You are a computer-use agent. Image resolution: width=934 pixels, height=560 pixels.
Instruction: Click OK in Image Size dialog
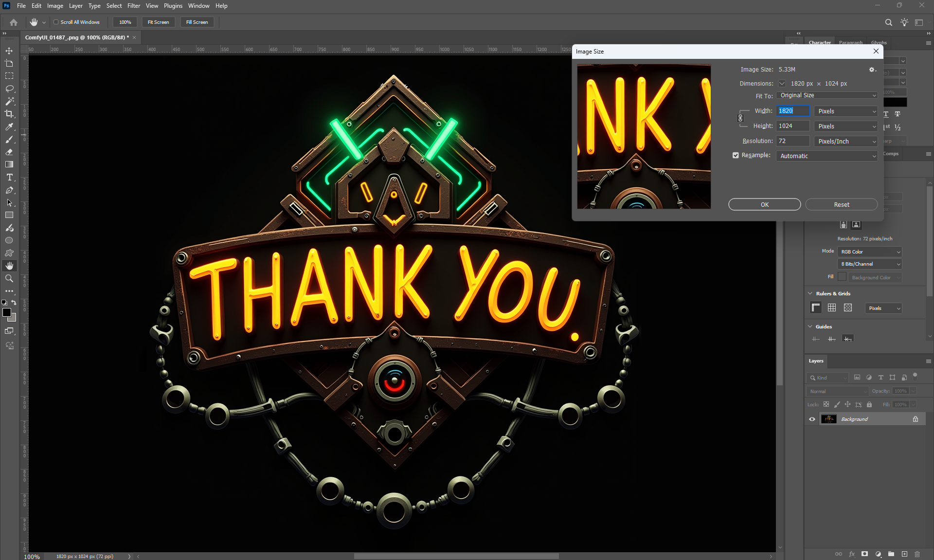pos(764,204)
